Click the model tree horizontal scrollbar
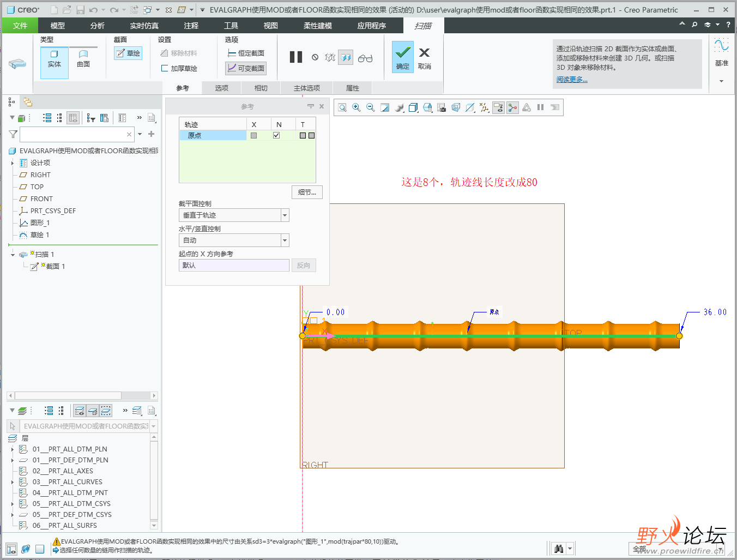Screen dimensions: 737x560 (68, 396)
